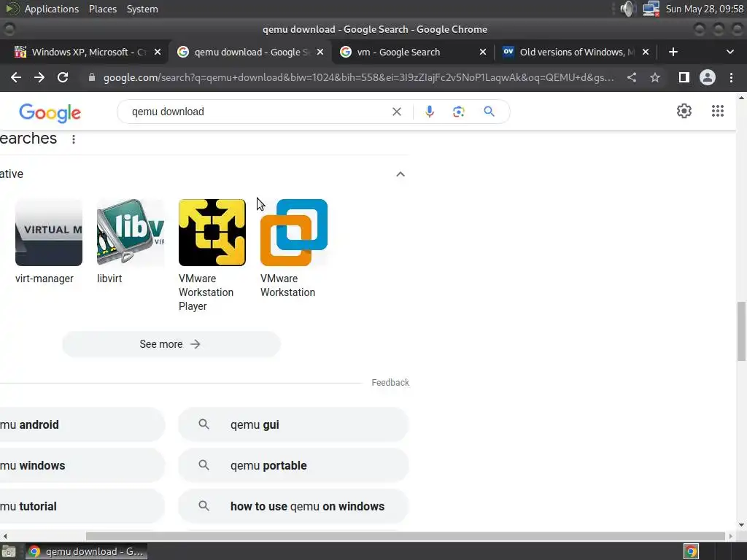Toggle the Chrome side panel
747x560 pixels.
click(x=684, y=77)
